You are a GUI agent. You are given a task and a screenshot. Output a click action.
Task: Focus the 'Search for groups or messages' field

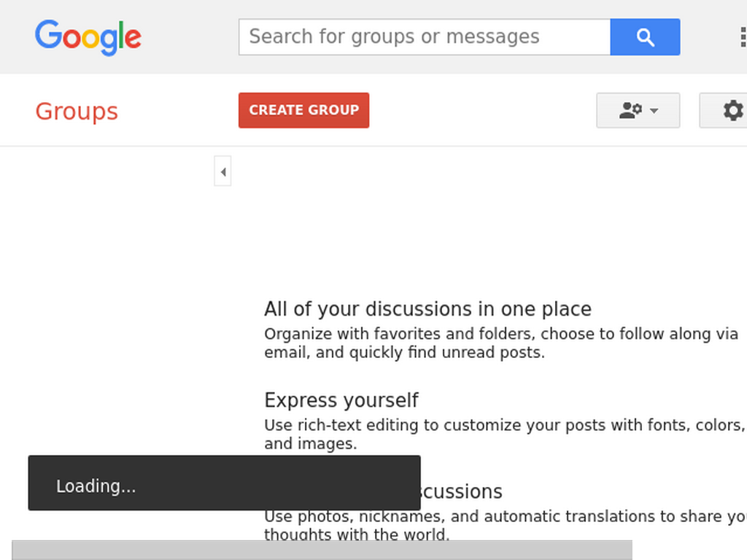tap(425, 37)
